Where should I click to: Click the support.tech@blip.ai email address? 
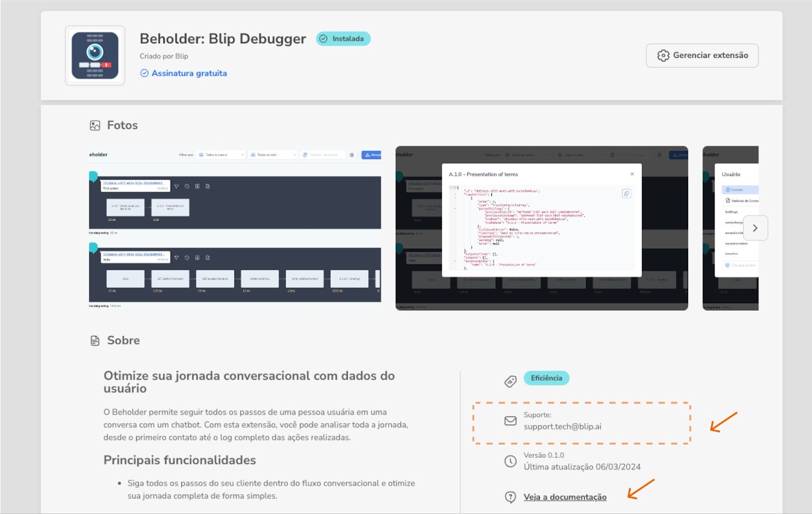[x=562, y=427]
